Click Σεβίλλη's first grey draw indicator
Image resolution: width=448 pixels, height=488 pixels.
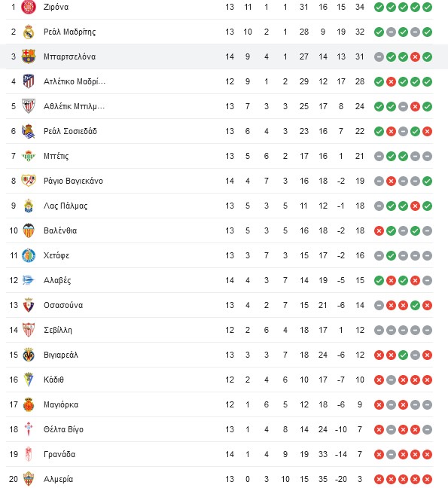pyautogui.click(x=379, y=330)
